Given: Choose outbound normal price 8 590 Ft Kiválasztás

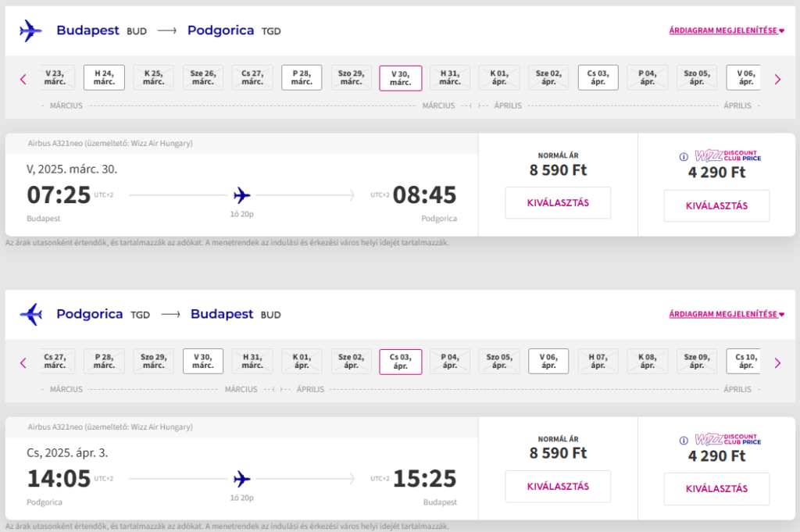Looking at the screenshot, I should (x=558, y=202).
